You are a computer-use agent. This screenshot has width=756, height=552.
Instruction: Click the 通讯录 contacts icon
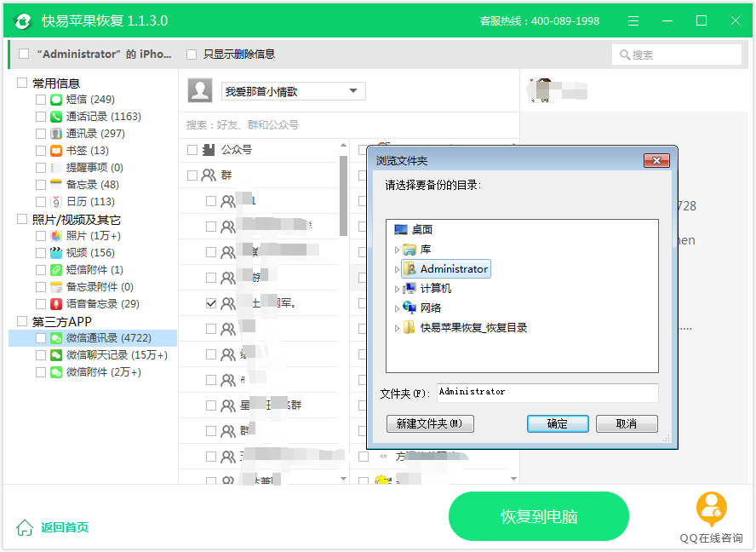point(56,134)
